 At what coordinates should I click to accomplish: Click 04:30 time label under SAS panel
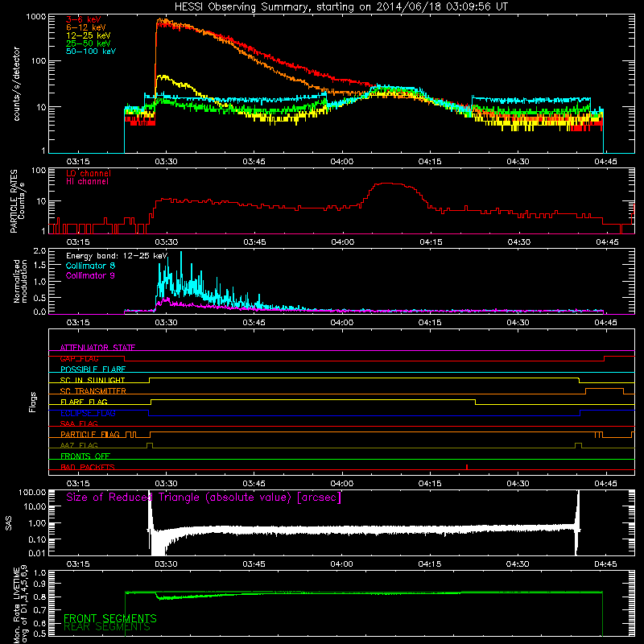click(x=518, y=564)
